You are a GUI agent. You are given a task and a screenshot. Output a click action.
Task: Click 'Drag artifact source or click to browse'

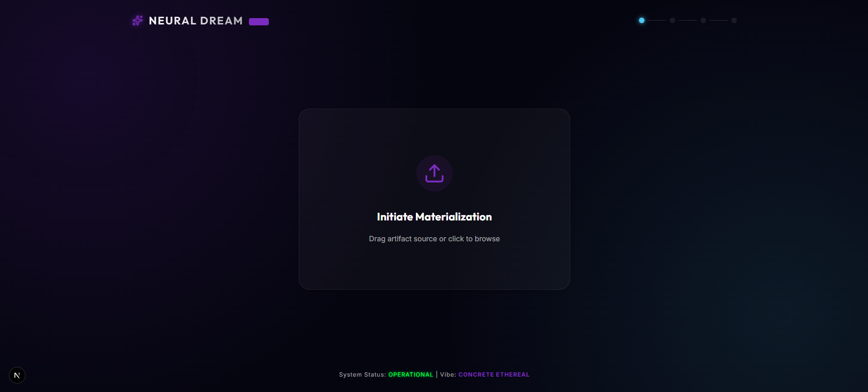coord(434,239)
